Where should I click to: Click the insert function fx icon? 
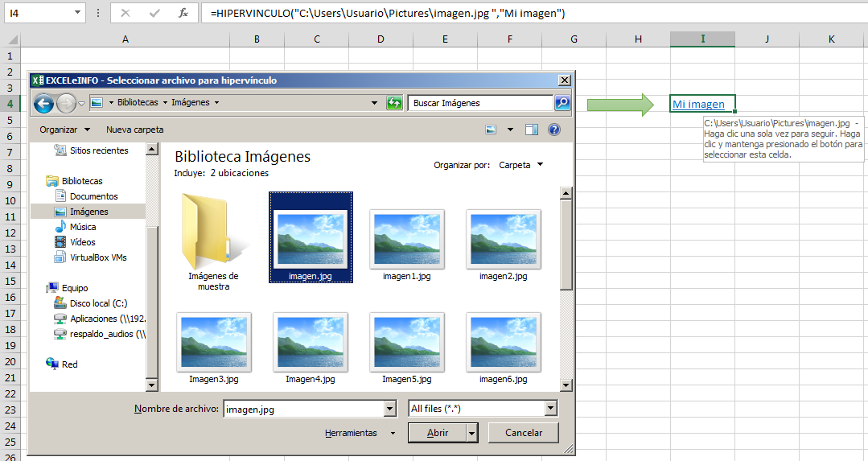pos(183,13)
